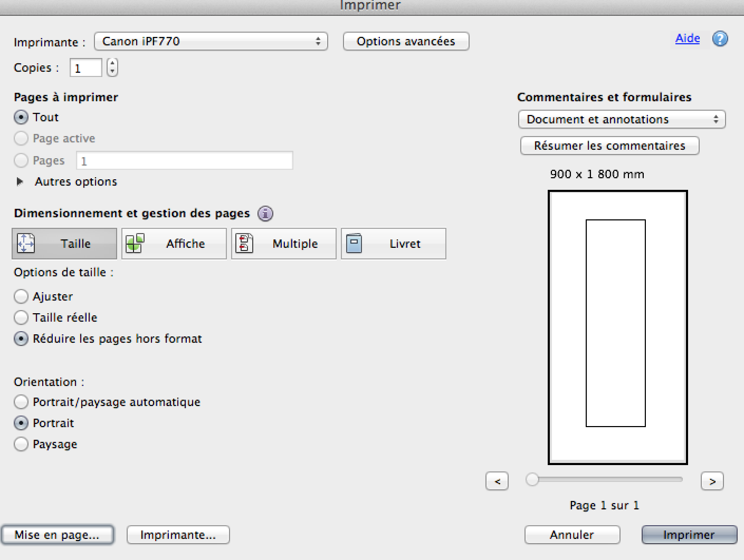Switch to the Affiche poster mode

[174, 244]
